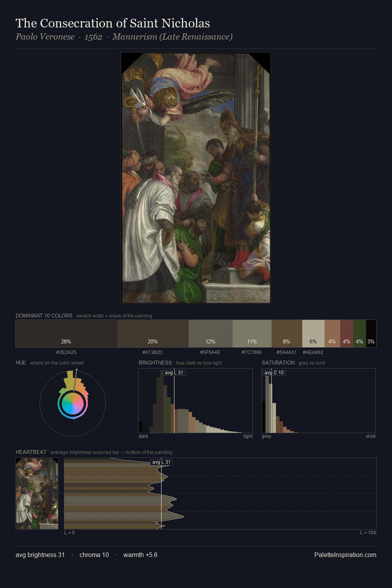This screenshot has width=392, height=588.
Task: Click the 'Paolo Veronese' artist subtitle
Action: 45,37
